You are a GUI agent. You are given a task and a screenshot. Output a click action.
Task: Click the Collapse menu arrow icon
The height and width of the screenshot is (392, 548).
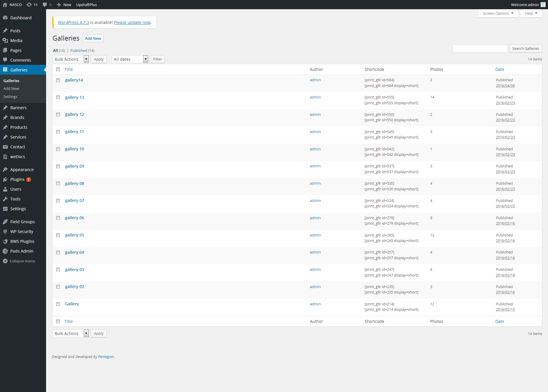point(5,261)
